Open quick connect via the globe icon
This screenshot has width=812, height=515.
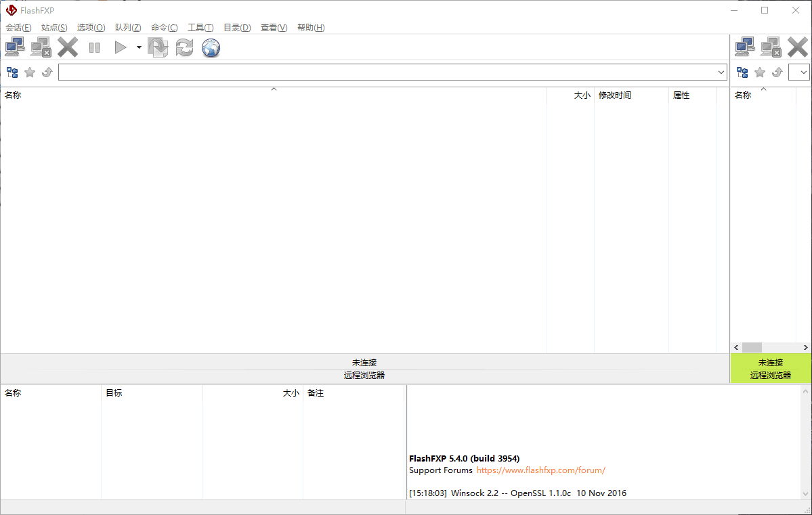click(211, 47)
